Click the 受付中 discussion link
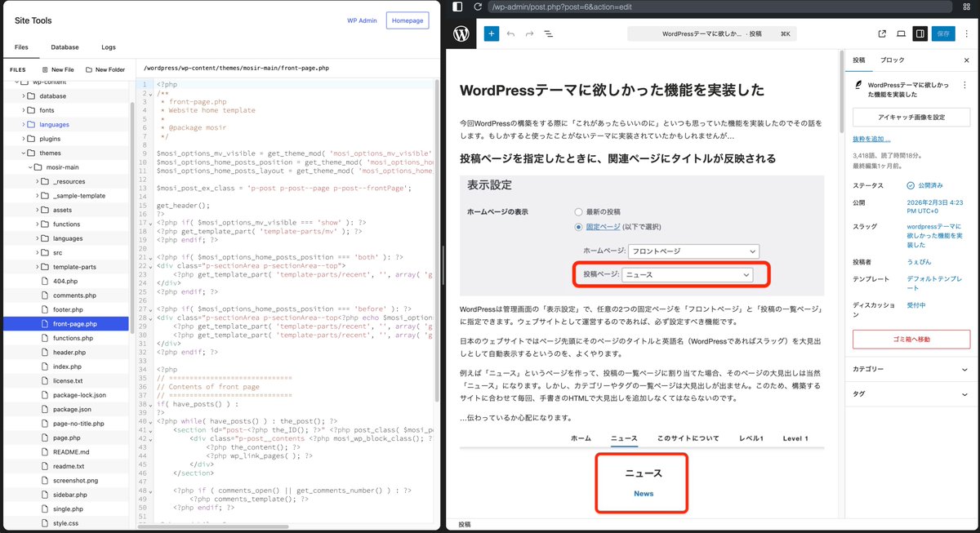 pos(916,305)
